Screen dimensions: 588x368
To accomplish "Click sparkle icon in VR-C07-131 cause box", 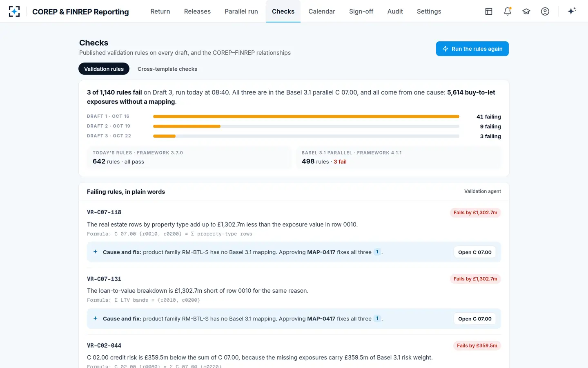I will pos(95,319).
